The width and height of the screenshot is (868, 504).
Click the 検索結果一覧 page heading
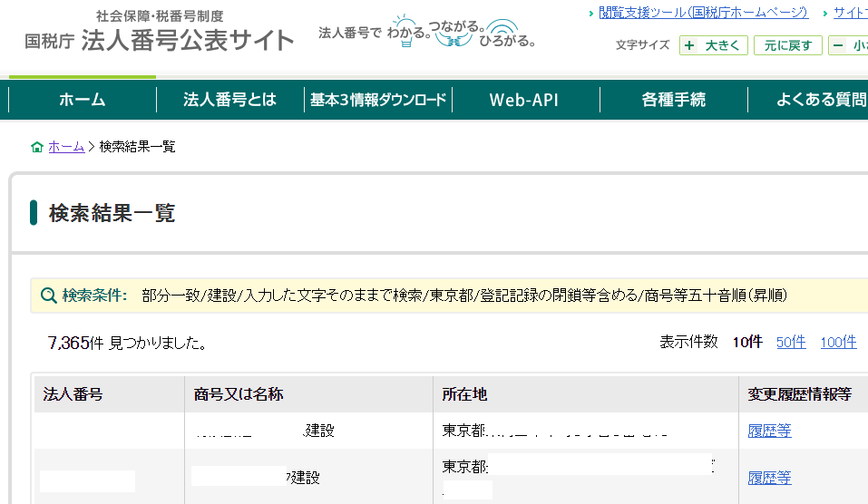tap(112, 213)
